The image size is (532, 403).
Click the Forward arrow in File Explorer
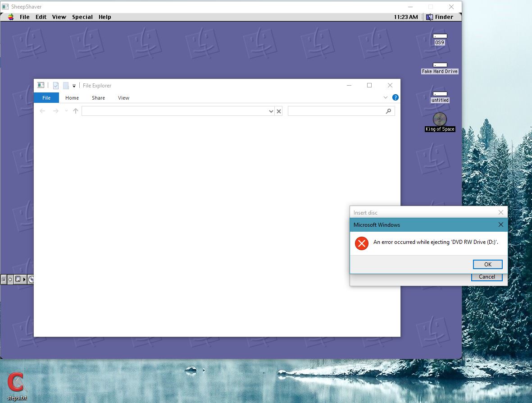[x=56, y=111]
